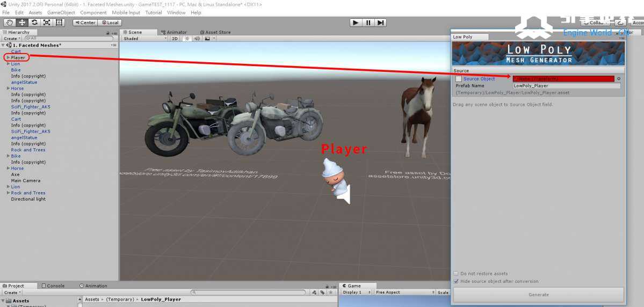Toggle Hierarchy panel lock icon
The image size is (644, 307).
108,32
